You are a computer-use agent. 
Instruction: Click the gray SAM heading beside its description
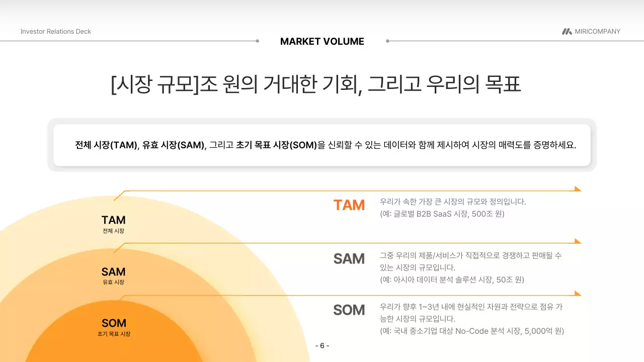(349, 259)
